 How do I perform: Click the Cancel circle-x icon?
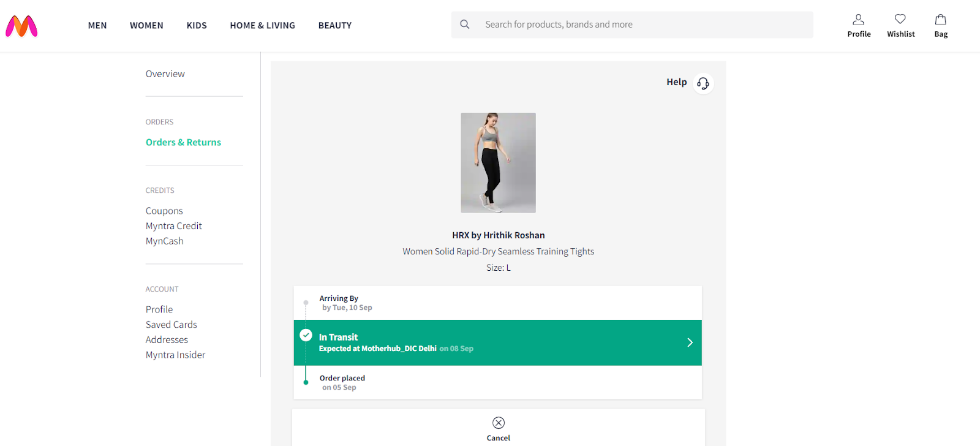(499, 423)
